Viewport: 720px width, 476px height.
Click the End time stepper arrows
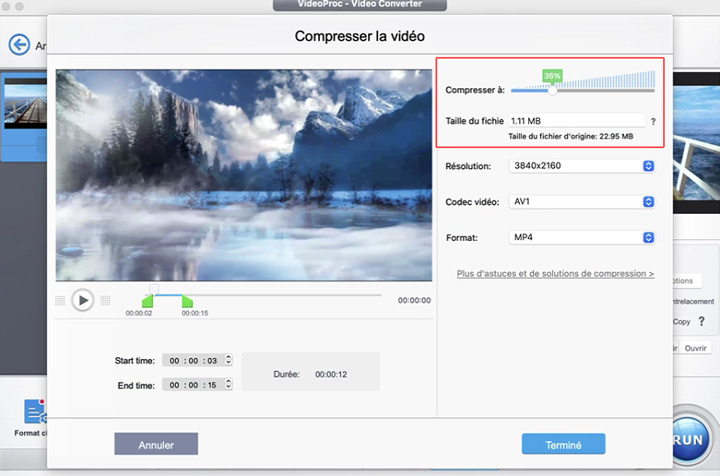(x=228, y=384)
